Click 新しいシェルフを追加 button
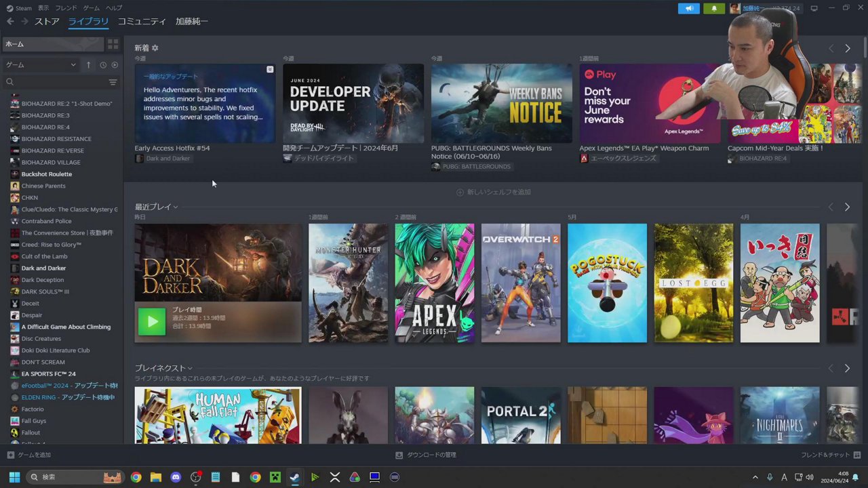Image resolution: width=868 pixels, height=488 pixels. coord(494,192)
